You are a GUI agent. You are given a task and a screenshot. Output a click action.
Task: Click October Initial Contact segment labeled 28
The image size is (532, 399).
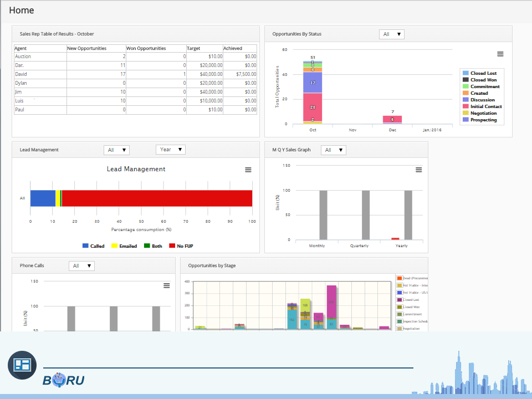pos(313,107)
